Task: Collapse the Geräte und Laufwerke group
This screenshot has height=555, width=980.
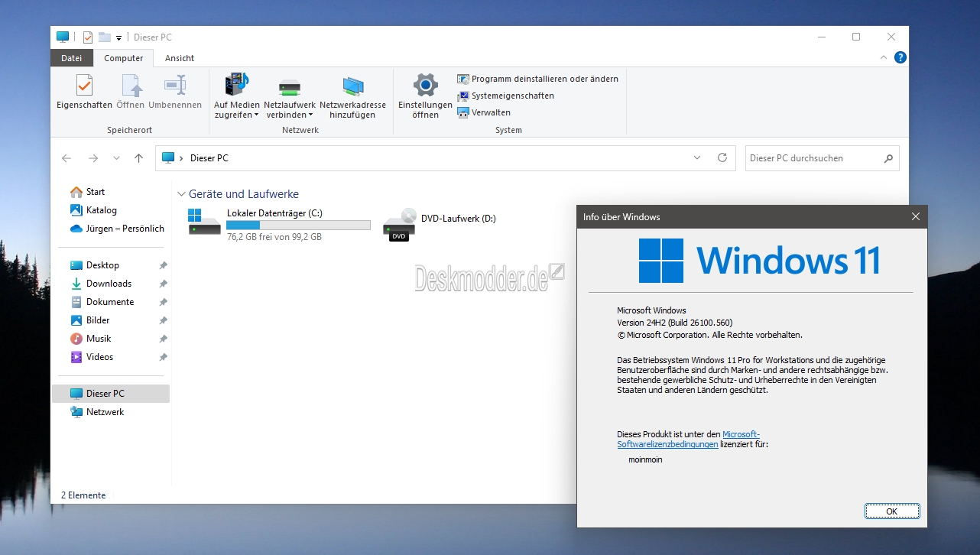Action: [x=181, y=194]
